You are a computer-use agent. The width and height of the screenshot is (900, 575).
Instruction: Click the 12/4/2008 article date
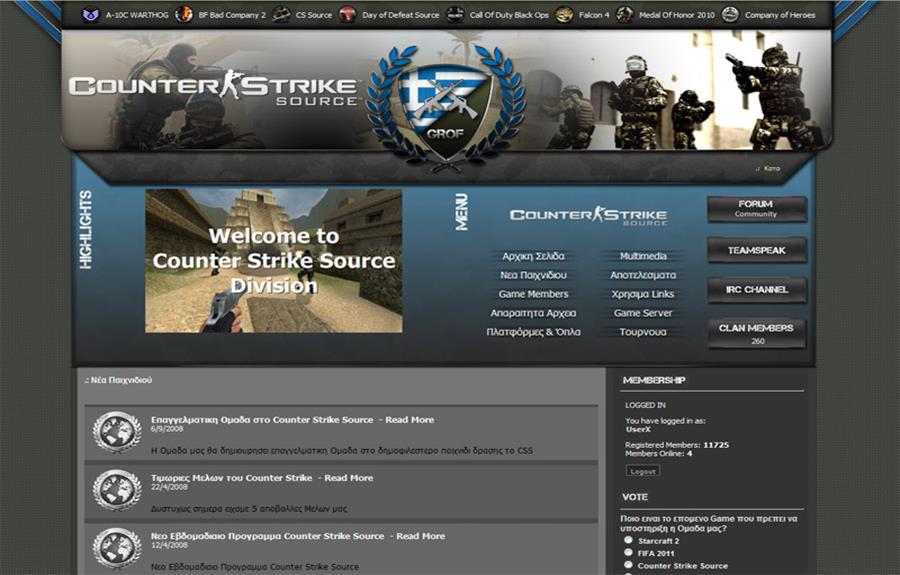(169, 545)
